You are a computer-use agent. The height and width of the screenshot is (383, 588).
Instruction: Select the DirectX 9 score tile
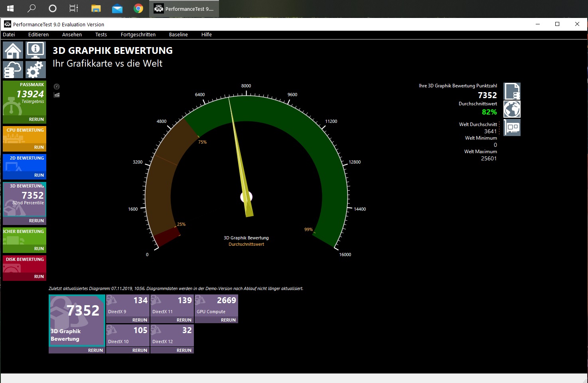[x=128, y=306]
